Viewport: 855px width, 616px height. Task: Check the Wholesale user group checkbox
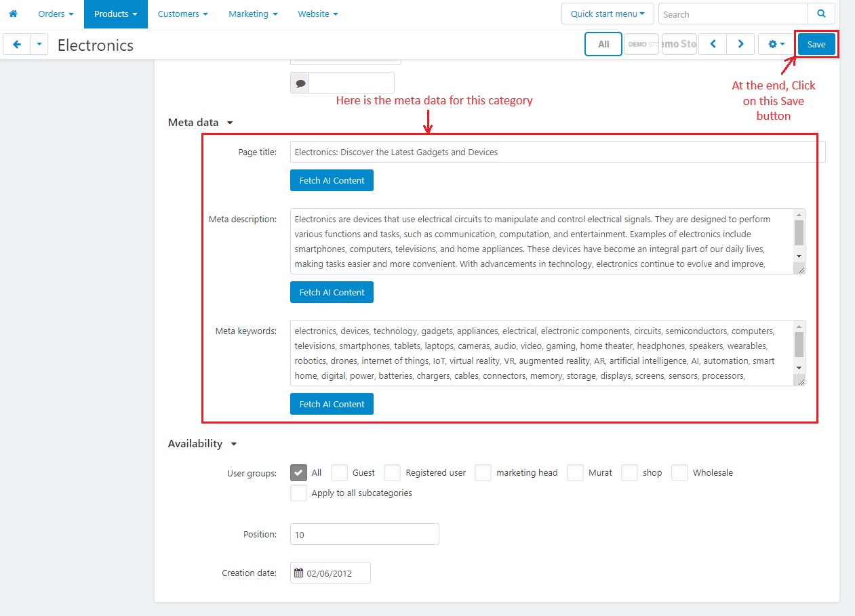(679, 472)
